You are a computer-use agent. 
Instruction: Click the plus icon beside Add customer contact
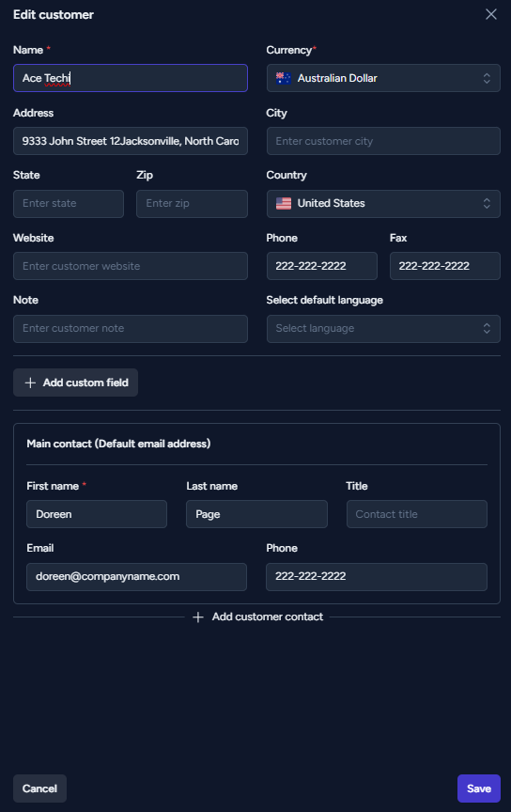click(198, 617)
